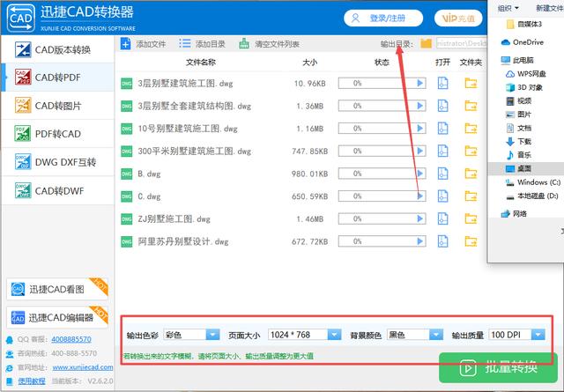Click the 文件名称 column header
Image resolution: width=564 pixels, height=392 pixels.
pos(201,63)
